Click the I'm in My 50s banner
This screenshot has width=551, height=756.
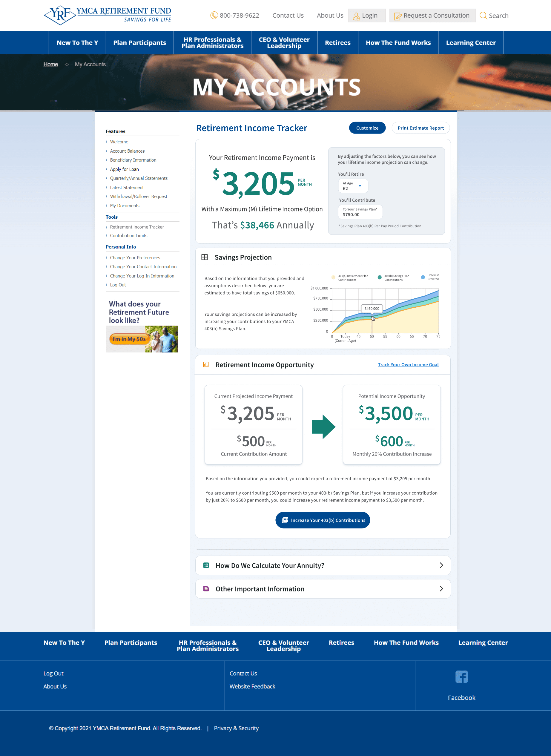[142, 339]
